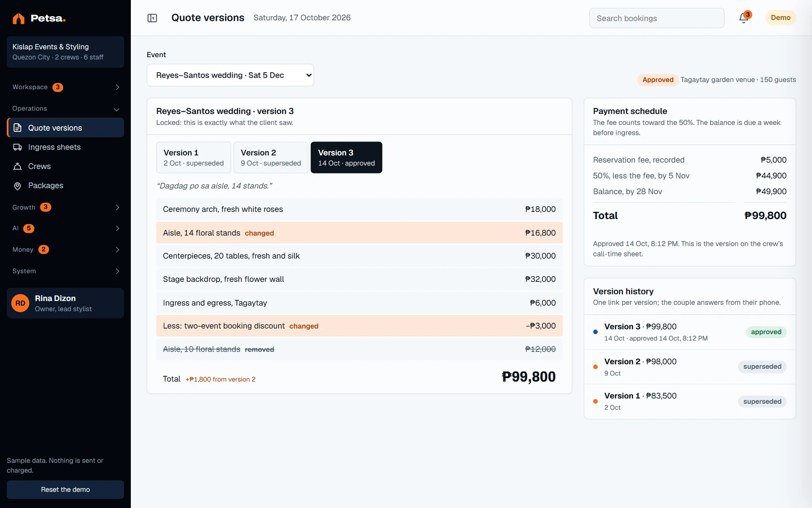This screenshot has width=812, height=508.
Task: Click Centerpieces, 20 tables line item
Action: coord(359,256)
